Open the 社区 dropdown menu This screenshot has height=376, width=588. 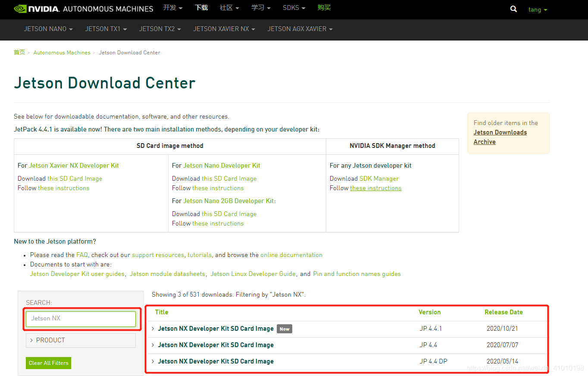pyautogui.click(x=229, y=8)
